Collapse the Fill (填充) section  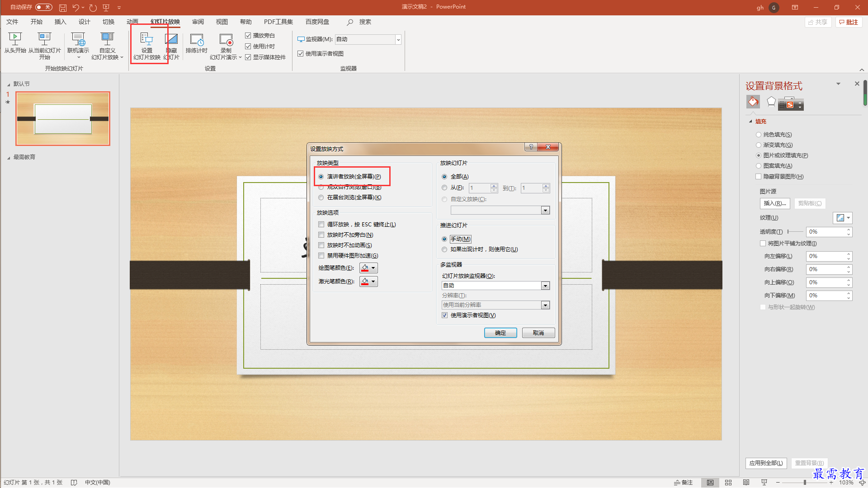[751, 122]
